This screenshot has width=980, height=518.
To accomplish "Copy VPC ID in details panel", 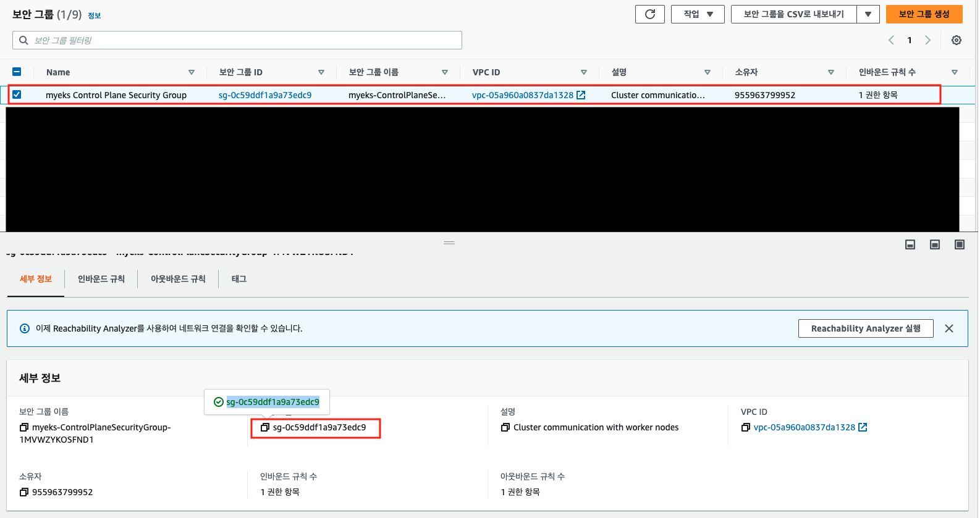I will (746, 427).
